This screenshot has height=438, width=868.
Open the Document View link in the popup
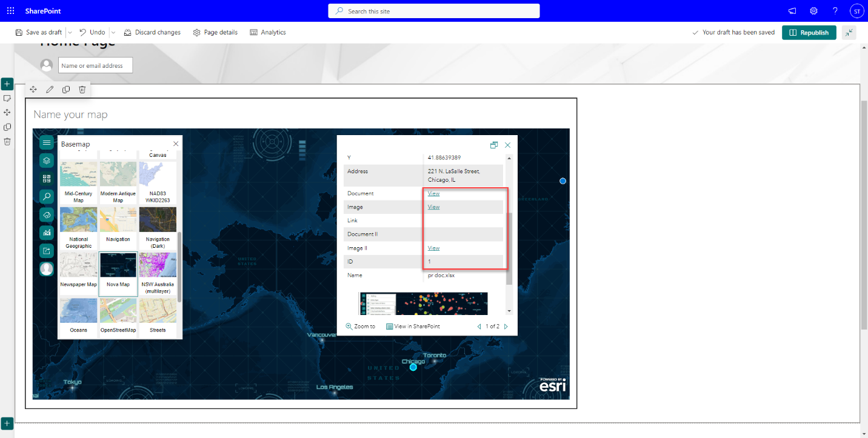(x=433, y=193)
